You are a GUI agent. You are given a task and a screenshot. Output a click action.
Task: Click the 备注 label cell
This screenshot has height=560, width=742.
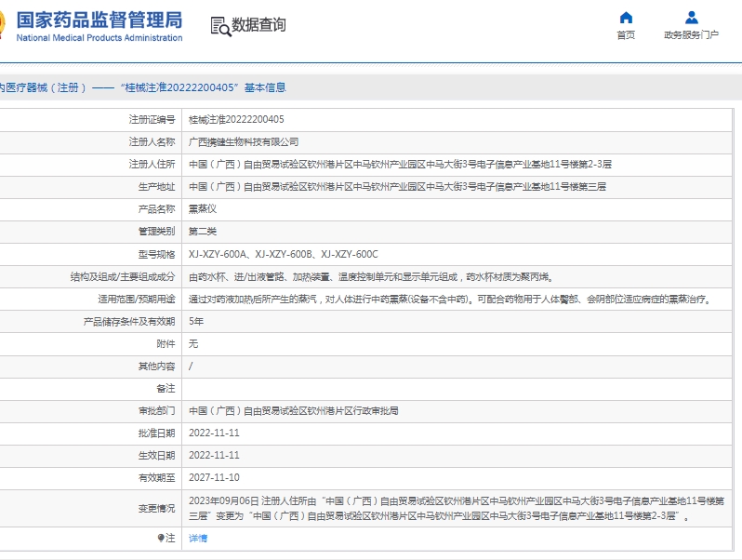pos(90,389)
